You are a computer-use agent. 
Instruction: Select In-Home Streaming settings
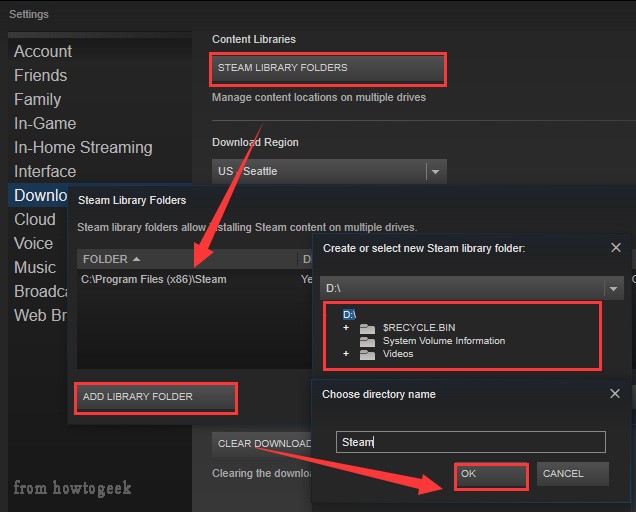(x=83, y=147)
